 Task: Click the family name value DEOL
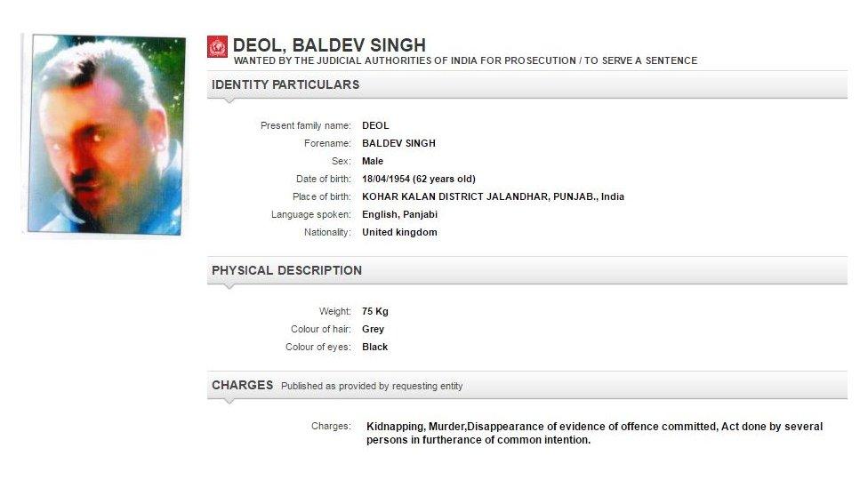(x=375, y=125)
